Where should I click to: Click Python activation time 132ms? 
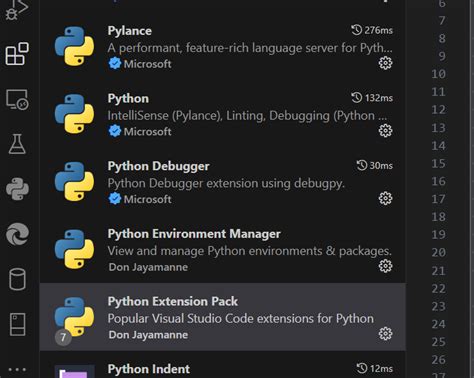click(372, 98)
